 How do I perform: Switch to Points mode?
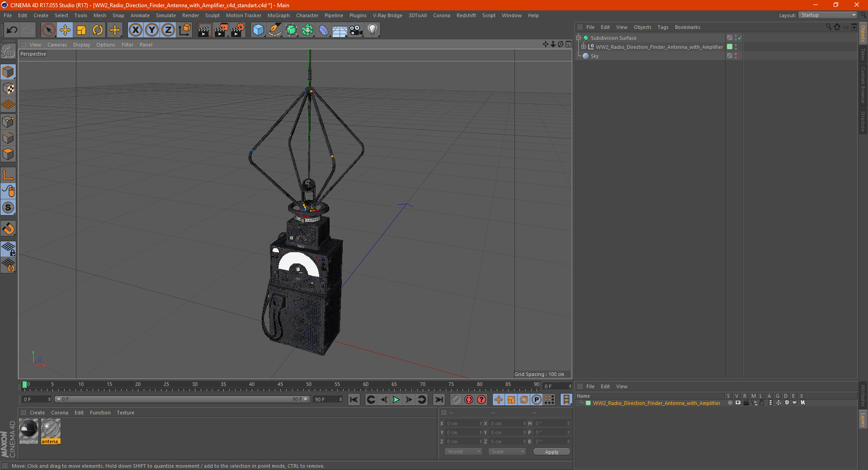(x=8, y=122)
